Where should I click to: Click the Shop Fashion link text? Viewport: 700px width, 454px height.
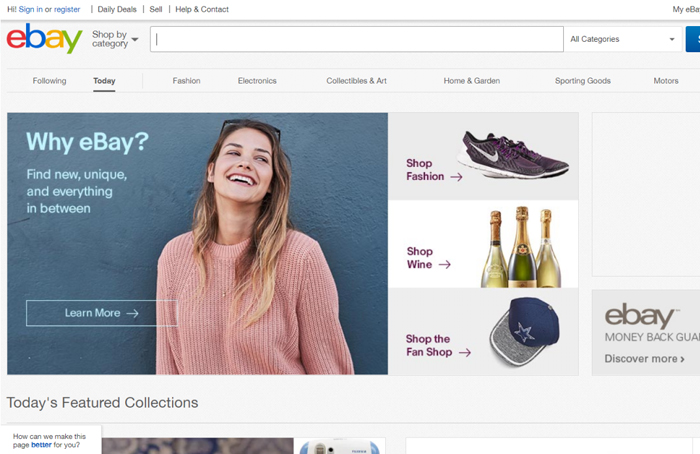click(425, 170)
